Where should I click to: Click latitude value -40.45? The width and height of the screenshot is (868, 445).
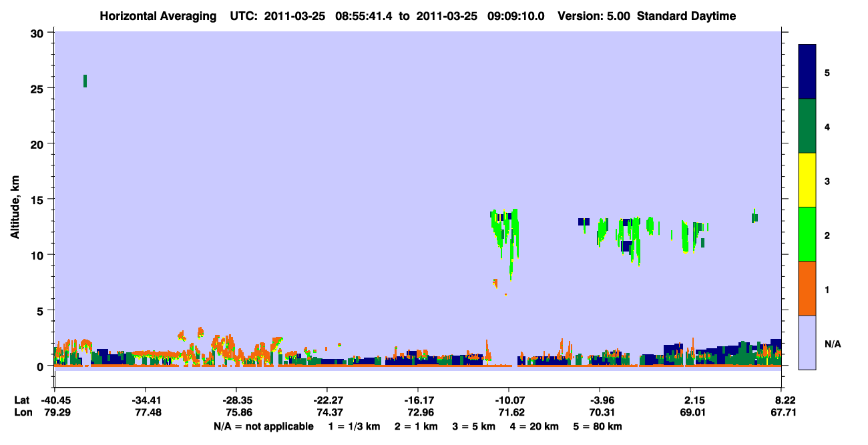(x=55, y=400)
